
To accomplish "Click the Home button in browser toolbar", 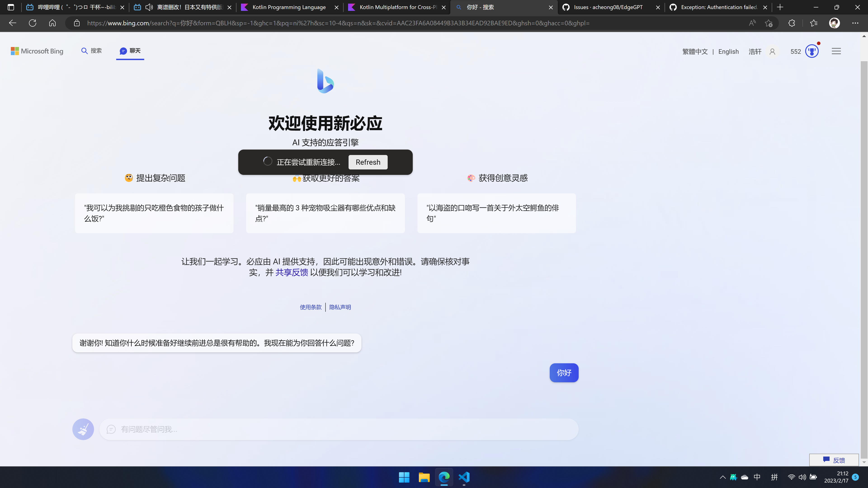I will 52,23.
